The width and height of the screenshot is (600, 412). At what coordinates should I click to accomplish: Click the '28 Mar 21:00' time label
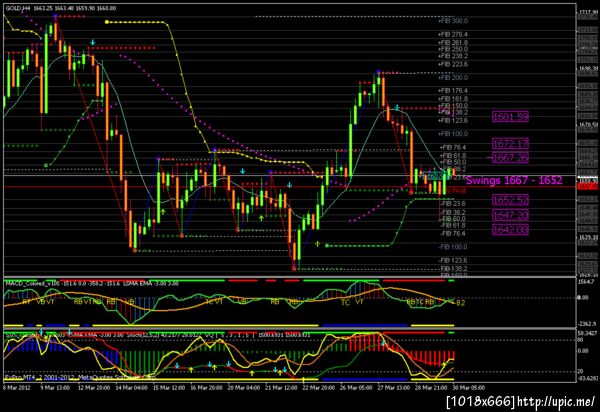coord(431,388)
